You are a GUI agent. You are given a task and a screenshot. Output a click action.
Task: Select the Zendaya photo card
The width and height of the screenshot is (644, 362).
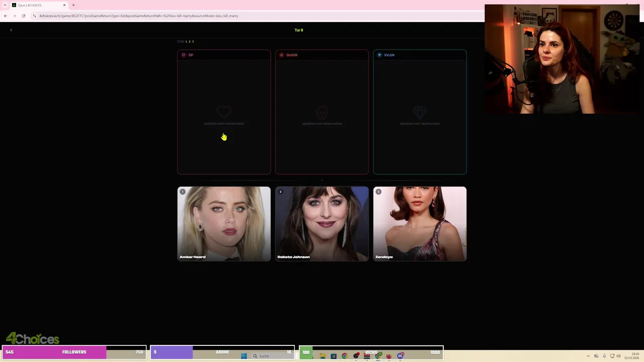(x=420, y=224)
